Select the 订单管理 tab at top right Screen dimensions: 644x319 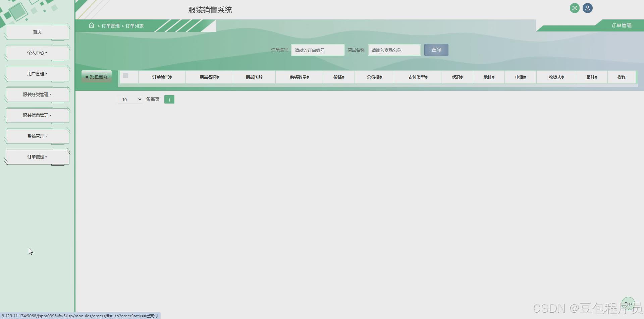[x=621, y=25]
